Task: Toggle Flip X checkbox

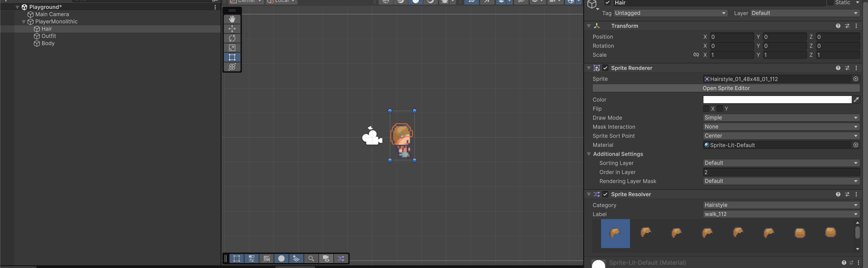Action: coord(706,109)
